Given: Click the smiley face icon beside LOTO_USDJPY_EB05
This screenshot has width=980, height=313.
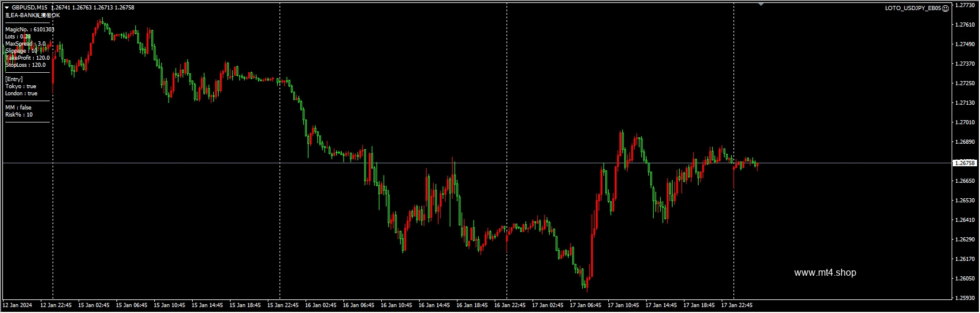Looking at the screenshot, I should [945, 8].
